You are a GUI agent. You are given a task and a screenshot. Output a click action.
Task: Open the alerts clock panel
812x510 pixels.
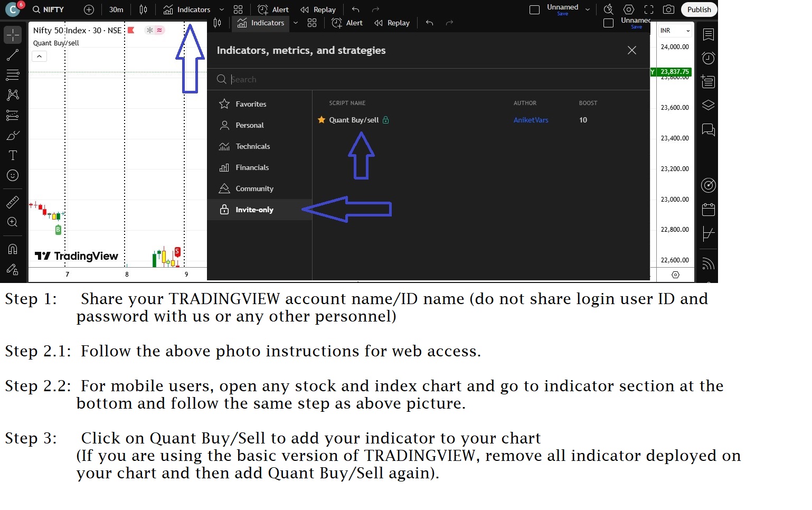(x=709, y=58)
